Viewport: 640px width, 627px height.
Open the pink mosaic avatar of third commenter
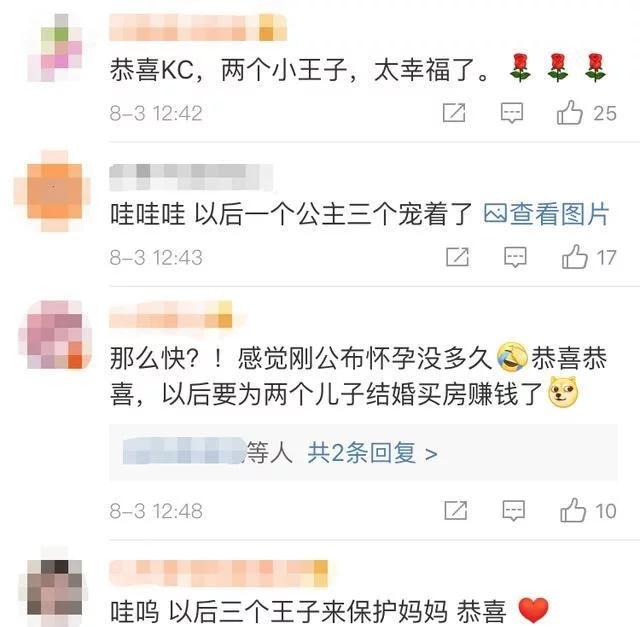[55, 335]
